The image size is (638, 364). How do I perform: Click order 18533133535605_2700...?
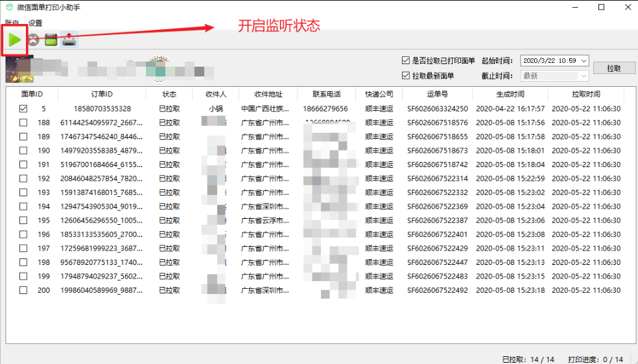click(x=101, y=234)
